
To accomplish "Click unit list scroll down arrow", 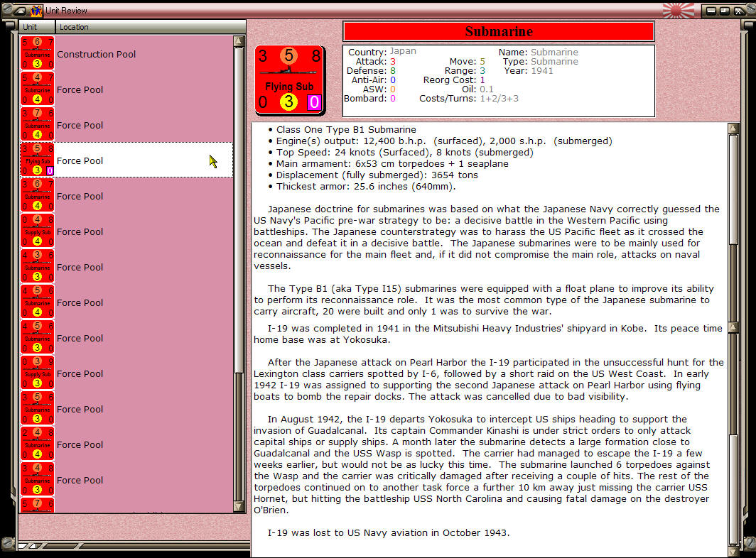I will tap(239, 506).
